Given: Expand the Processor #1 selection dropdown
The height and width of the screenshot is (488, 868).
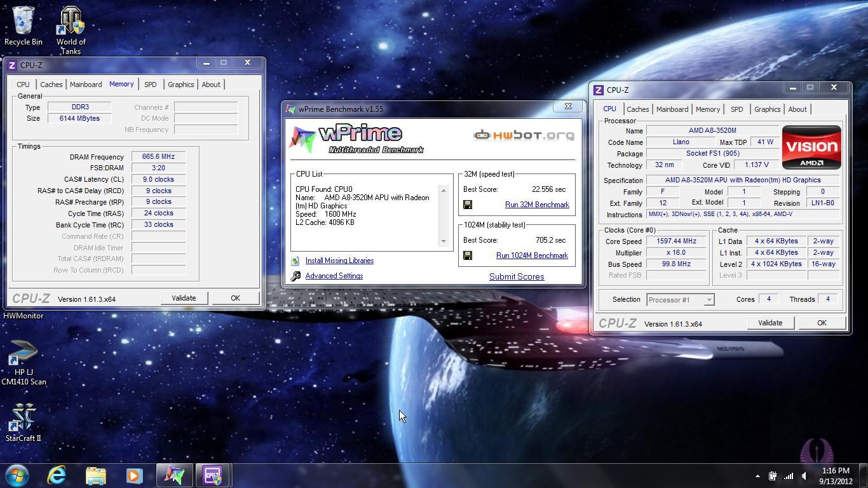Looking at the screenshot, I should [x=709, y=300].
